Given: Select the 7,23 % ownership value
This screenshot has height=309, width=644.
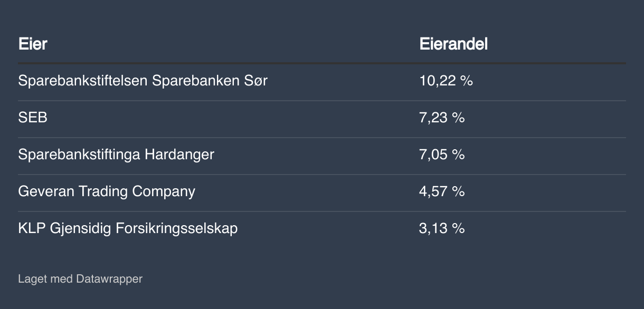Looking at the screenshot, I should click(x=442, y=118).
